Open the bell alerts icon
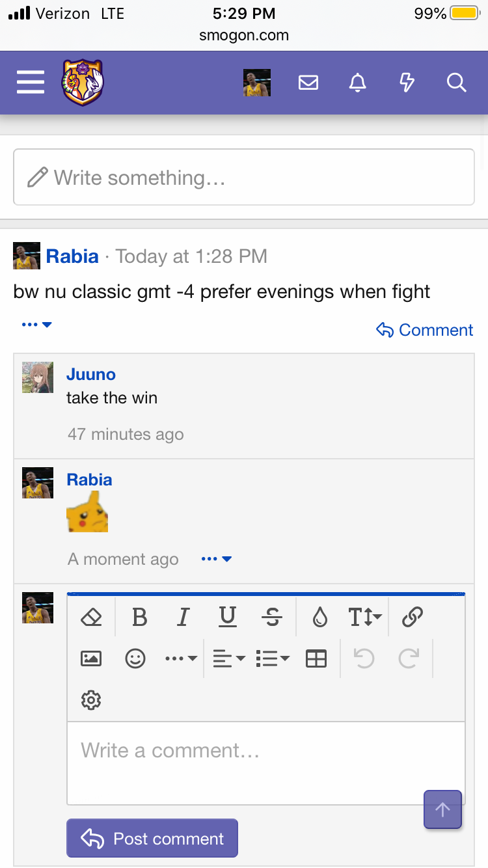The height and width of the screenshot is (868, 488). [358, 83]
